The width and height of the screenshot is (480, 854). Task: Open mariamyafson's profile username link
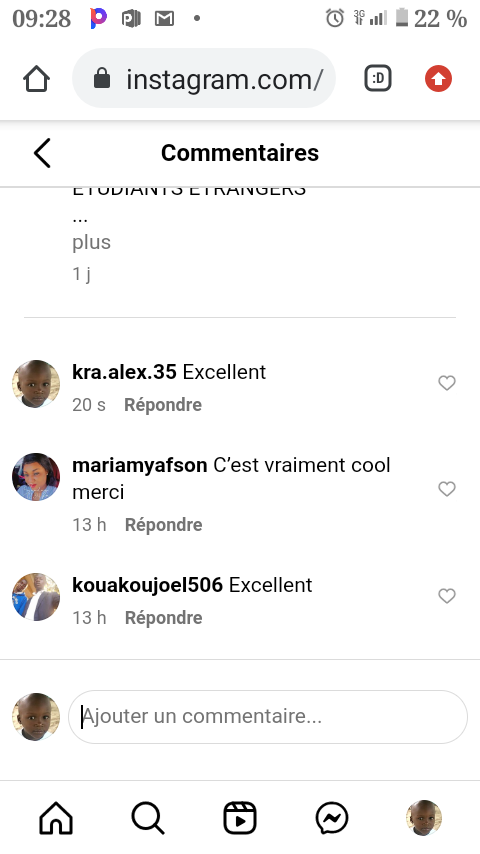139,465
